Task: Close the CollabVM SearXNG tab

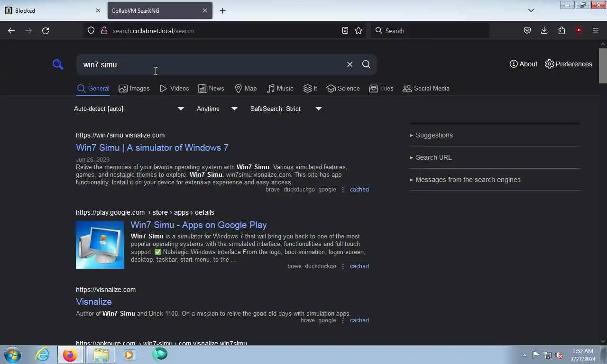Action: coord(205,10)
